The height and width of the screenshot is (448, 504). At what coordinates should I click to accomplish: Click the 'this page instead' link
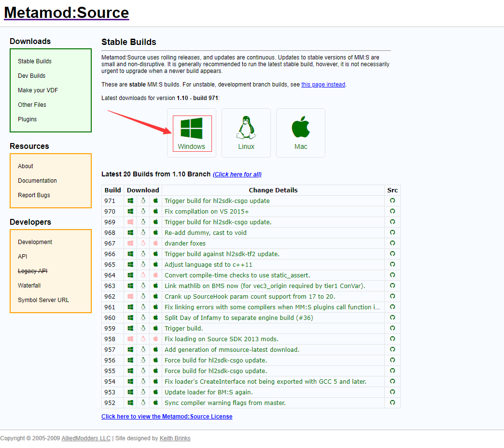coord(323,85)
